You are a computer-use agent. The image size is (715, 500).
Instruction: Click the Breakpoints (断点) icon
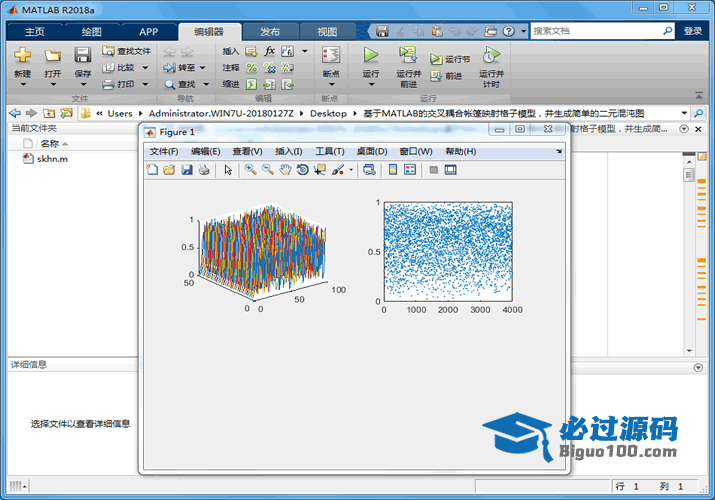pos(331,55)
